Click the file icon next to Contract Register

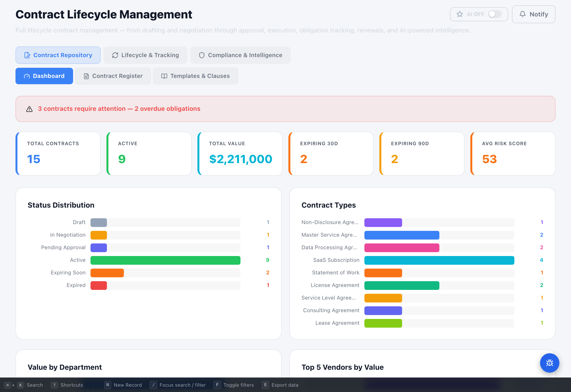coord(86,76)
